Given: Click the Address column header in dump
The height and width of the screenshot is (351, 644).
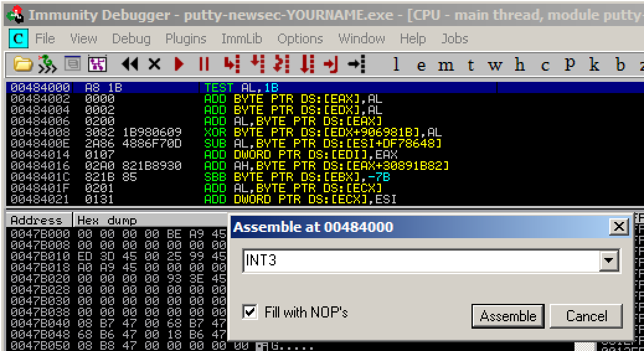Looking at the screenshot, I should click(x=39, y=220).
